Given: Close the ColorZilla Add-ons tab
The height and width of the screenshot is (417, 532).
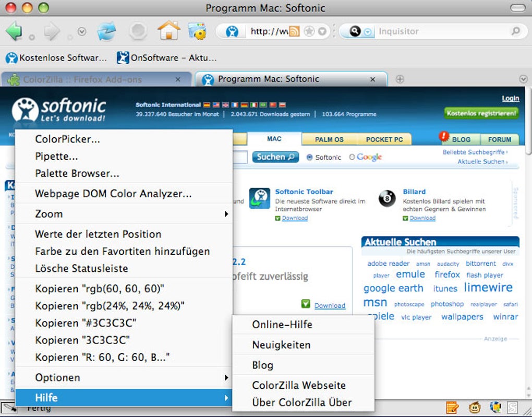Looking at the screenshot, I should (178, 79).
